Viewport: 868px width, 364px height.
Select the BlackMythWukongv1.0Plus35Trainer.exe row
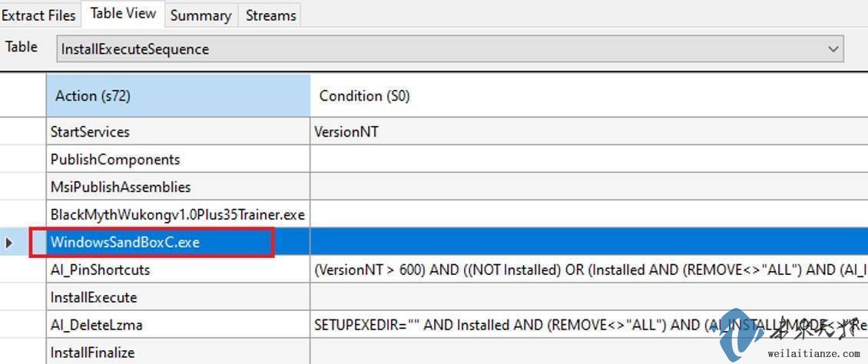(178, 215)
